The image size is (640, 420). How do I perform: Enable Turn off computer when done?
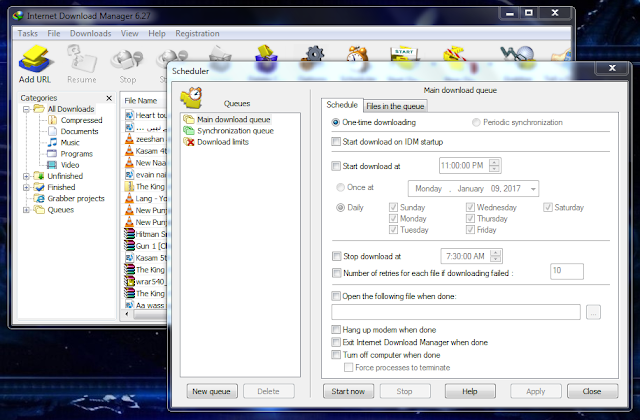click(x=336, y=355)
